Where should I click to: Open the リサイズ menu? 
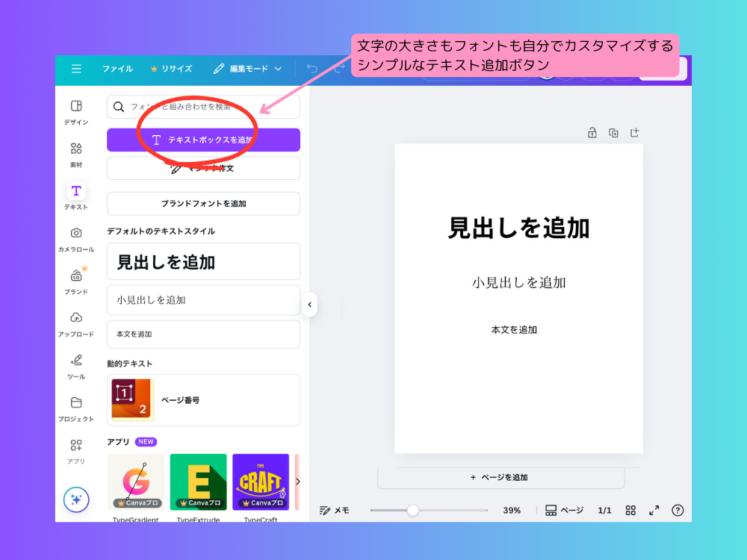coord(171,69)
